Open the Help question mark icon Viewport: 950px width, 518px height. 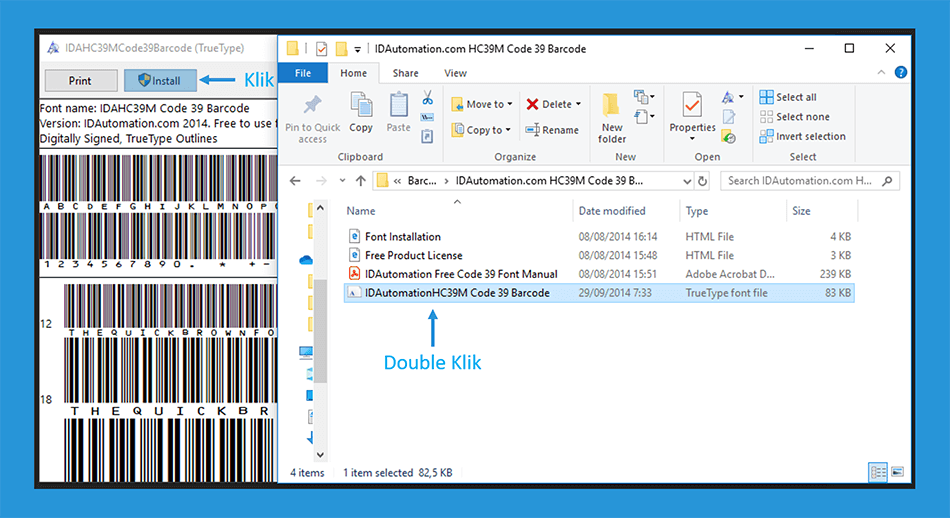[901, 72]
